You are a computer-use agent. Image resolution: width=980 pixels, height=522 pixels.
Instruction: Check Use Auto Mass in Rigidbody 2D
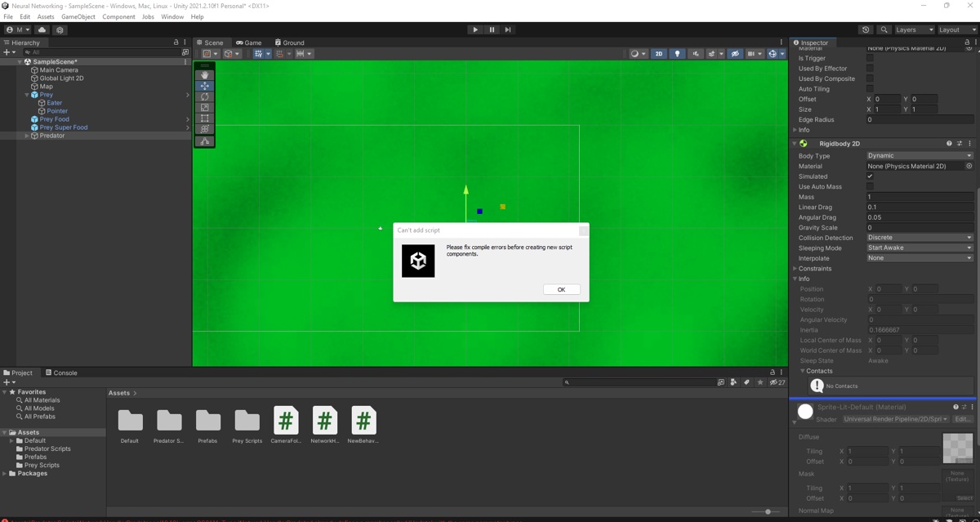click(869, 186)
